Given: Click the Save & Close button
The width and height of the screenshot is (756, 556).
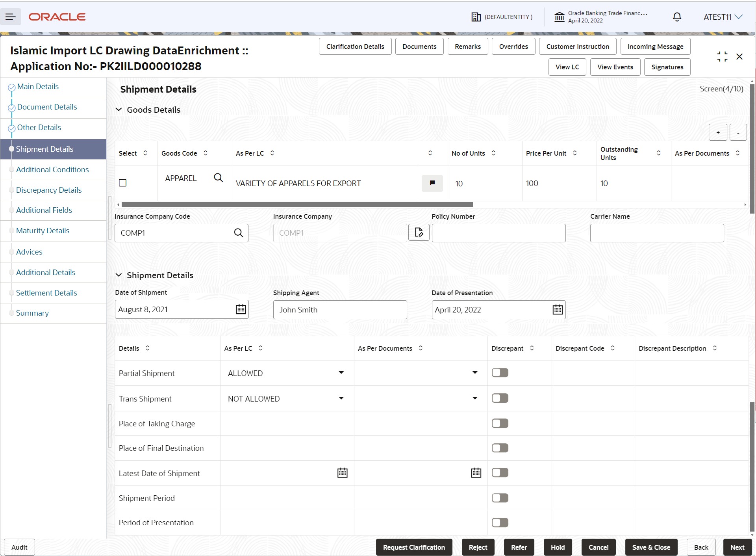Looking at the screenshot, I should [650, 547].
